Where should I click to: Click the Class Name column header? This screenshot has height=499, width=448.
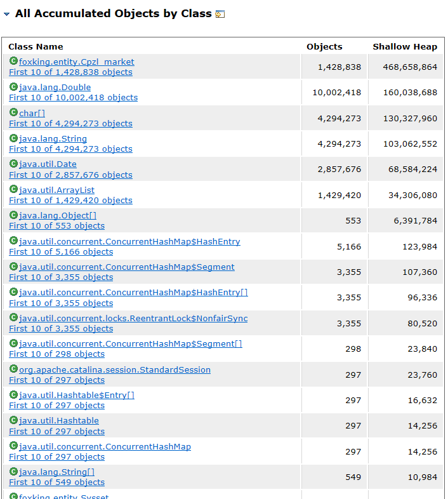[36, 46]
